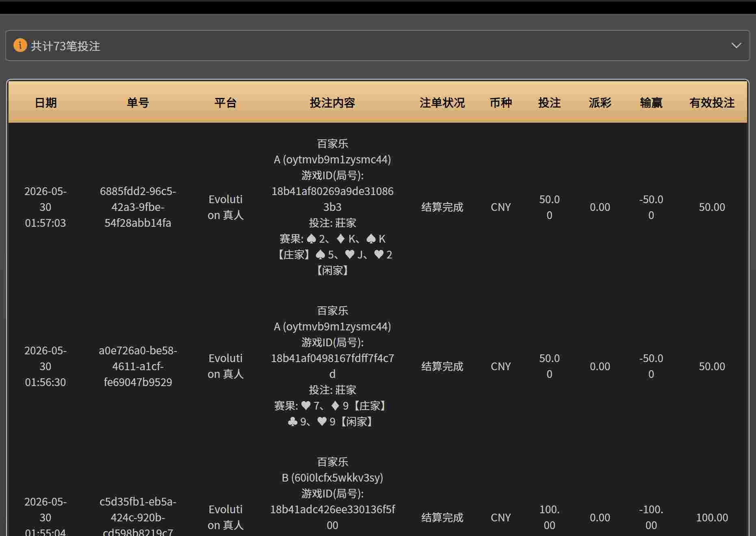
Task: Select order number starting c5d35fb1-eb5a
Action: click(x=138, y=517)
